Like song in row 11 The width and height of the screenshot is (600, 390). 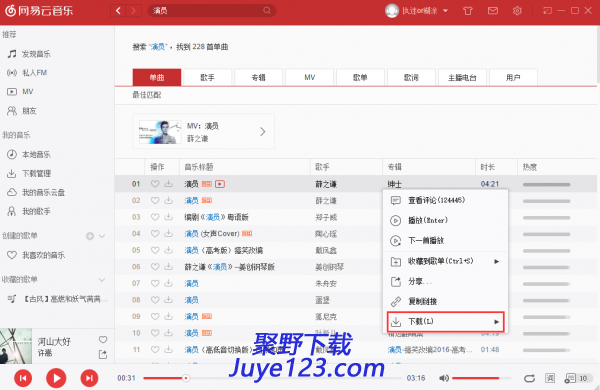click(155, 349)
